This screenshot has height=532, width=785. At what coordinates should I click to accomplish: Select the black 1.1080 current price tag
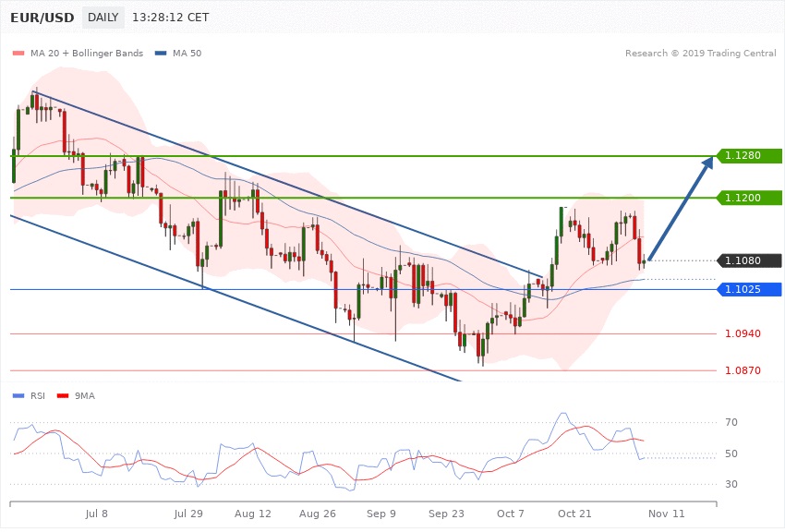[749, 260]
